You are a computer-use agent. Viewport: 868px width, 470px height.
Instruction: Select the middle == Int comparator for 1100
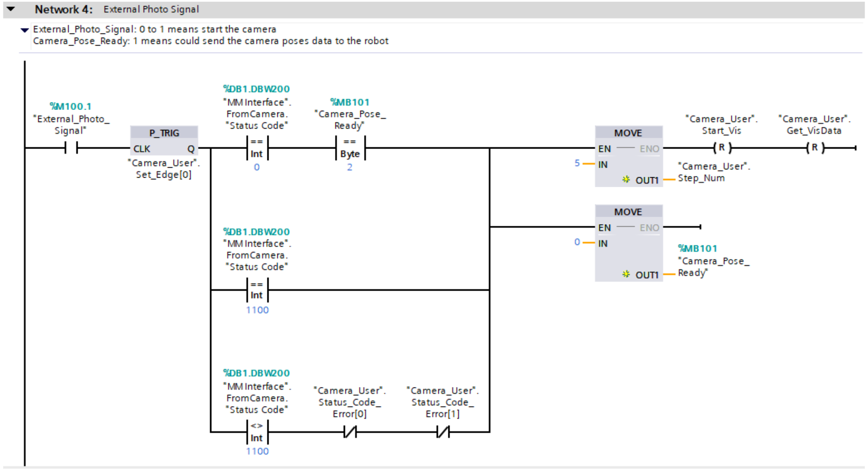pyautogui.click(x=257, y=290)
